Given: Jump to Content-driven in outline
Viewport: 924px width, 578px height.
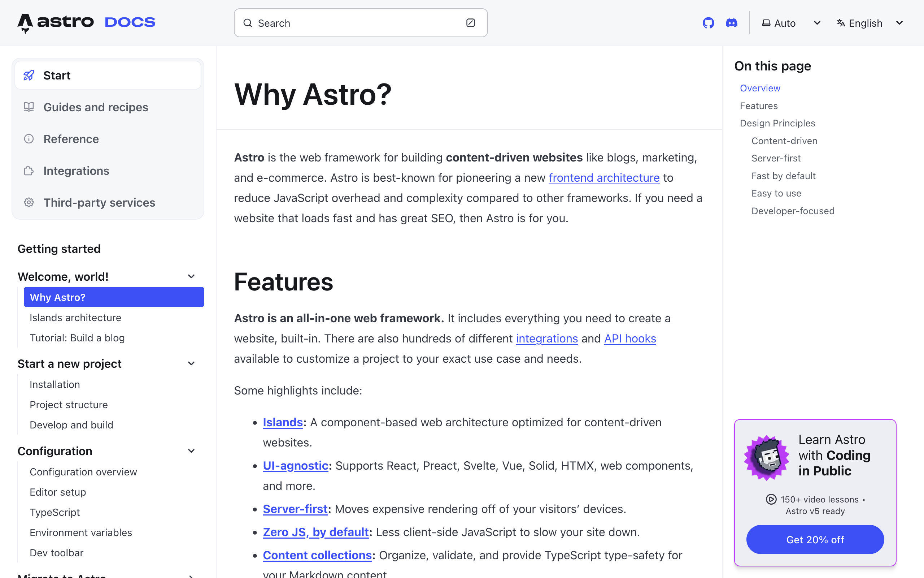Looking at the screenshot, I should [784, 141].
